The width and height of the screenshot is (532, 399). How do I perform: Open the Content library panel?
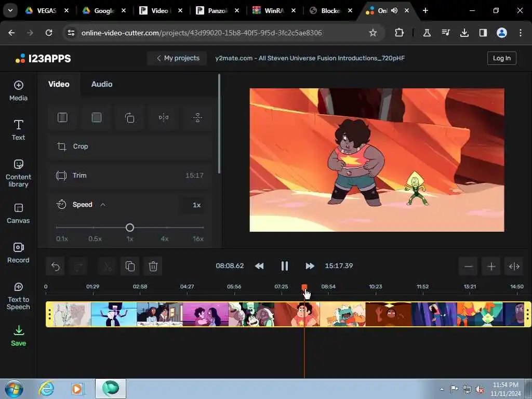[18, 173]
